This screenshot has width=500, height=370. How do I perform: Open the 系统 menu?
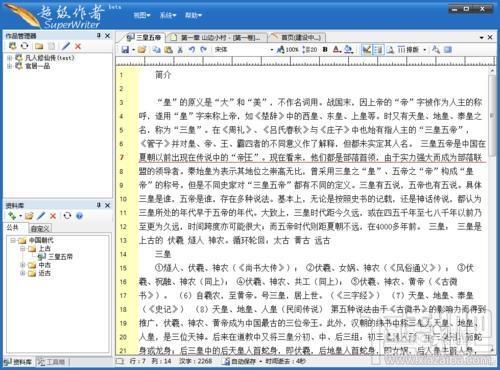click(x=167, y=15)
